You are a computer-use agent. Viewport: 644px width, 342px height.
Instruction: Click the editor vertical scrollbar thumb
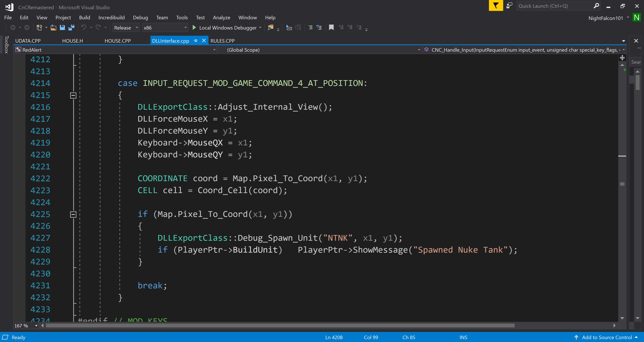coord(622,184)
